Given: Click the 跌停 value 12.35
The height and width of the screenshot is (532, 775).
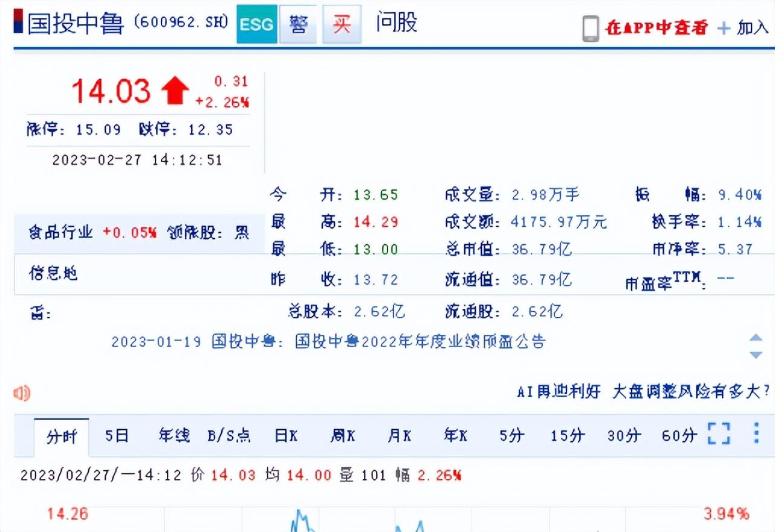Looking at the screenshot, I should 210,129.
